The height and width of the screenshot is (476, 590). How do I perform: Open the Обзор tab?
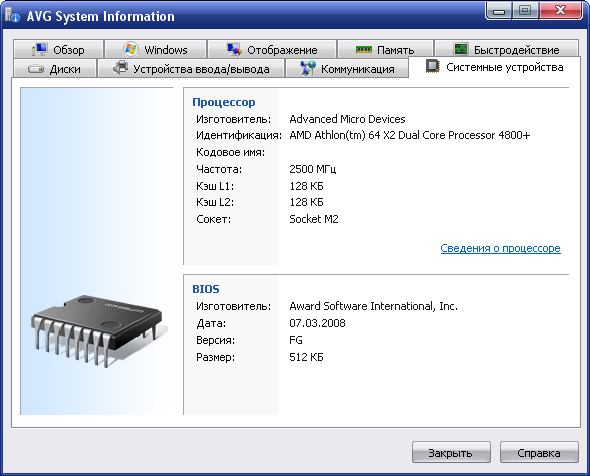[58, 49]
